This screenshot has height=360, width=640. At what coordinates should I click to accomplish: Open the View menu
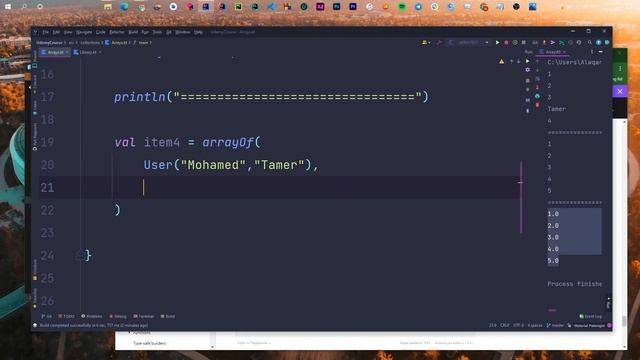click(68, 32)
